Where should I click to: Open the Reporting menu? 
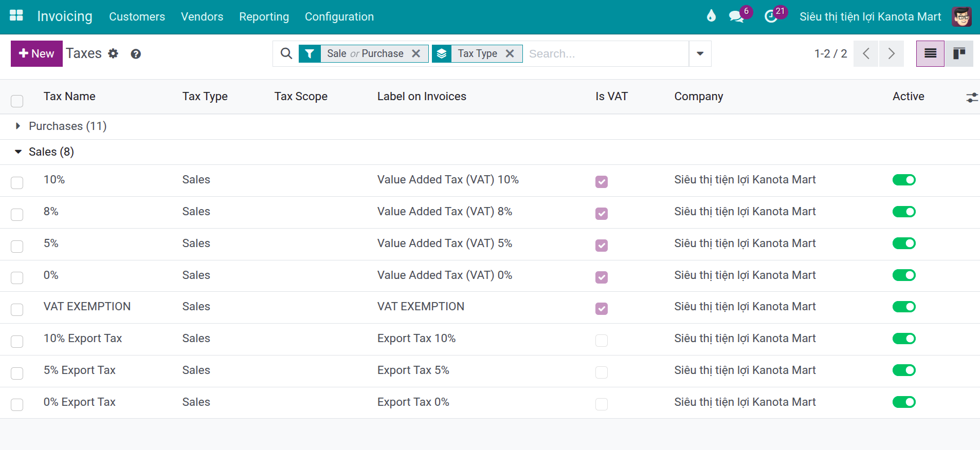coord(264,16)
